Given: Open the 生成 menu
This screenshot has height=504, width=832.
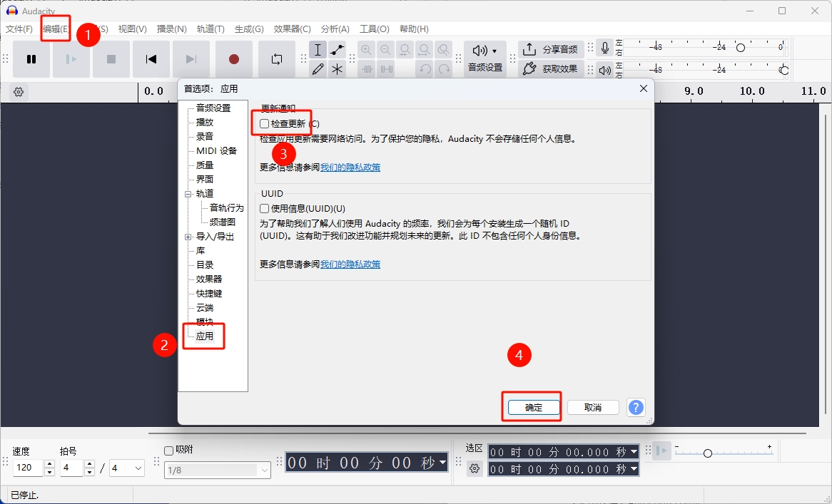Looking at the screenshot, I should pyautogui.click(x=247, y=29).
